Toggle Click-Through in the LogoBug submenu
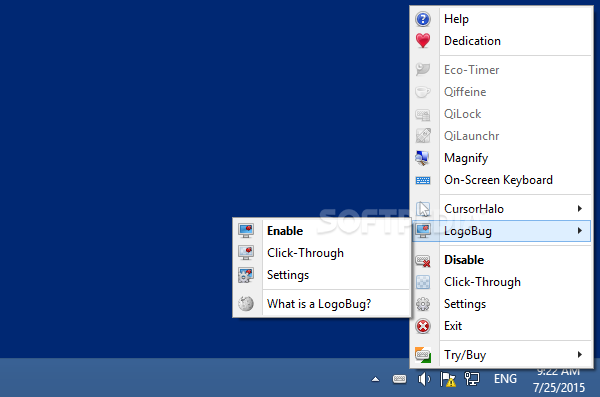 [x=322, y=253]
